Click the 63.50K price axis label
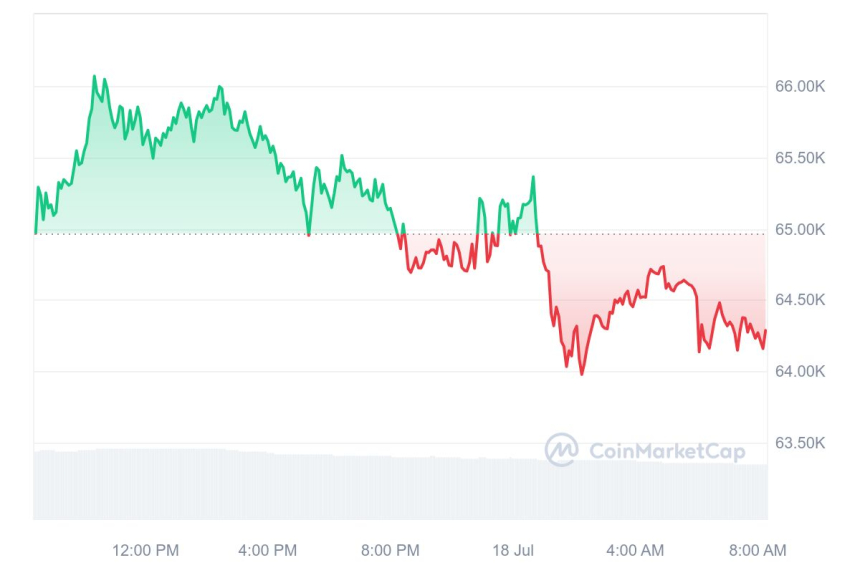860x573 pixels. point(800,443)
